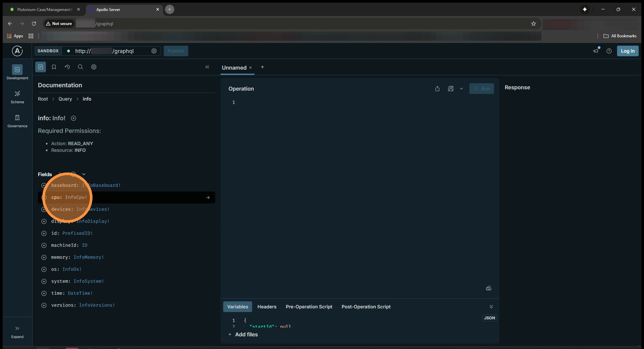Open the save options dropdown arrow
The height and width of the screenshot is (349, 644).
[461, 89]
